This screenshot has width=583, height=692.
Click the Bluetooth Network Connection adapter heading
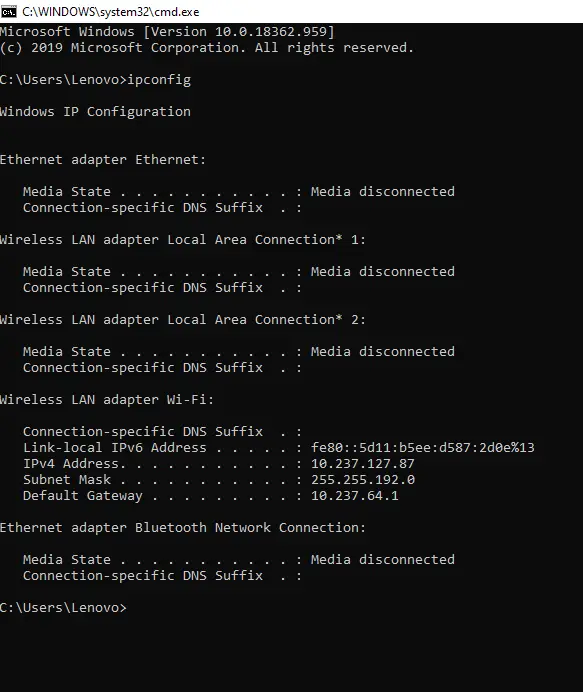pos(183,528)
